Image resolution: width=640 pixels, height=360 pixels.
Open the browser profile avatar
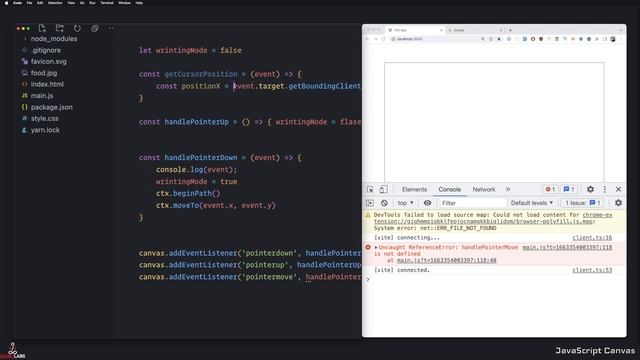coord(613,39)
